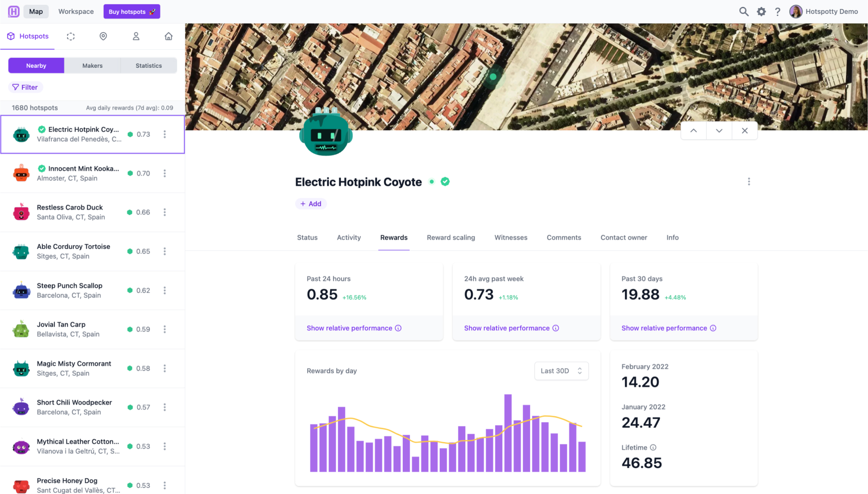Switch list to Statistics segment
868x494 pixels.
(x=149, y=66)
